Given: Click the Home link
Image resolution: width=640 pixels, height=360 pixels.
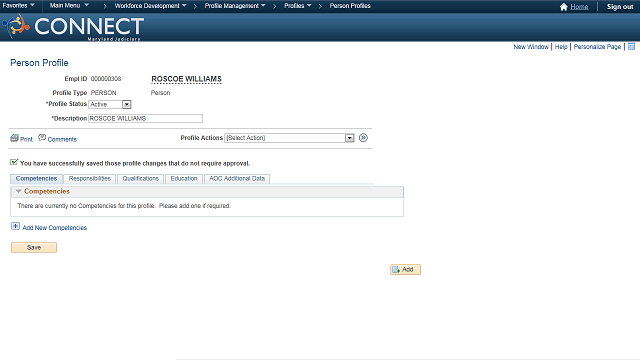Looking at the screenshot, I should point(579,7).
